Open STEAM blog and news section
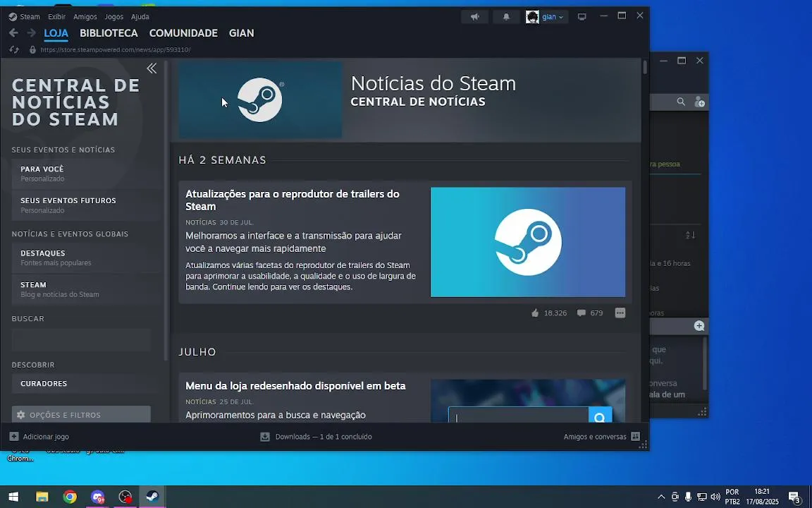Screen dimensions: 812x508 86,289
